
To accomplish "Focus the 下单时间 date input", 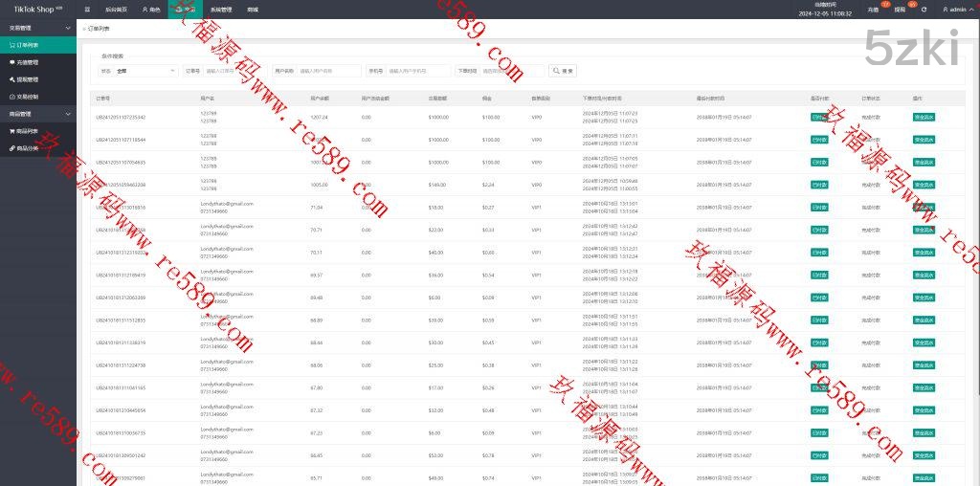I will point(512,71).
